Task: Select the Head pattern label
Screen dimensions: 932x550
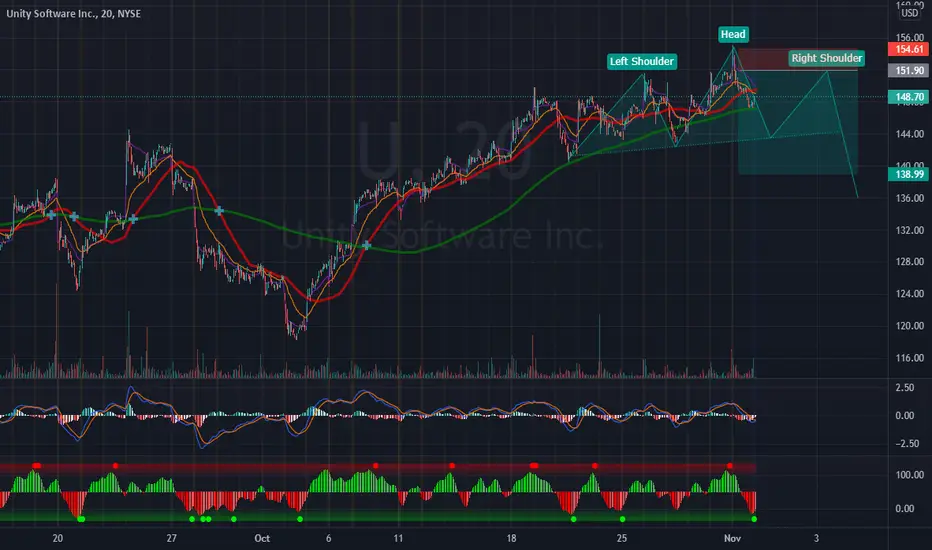Action: coord(733,34)
